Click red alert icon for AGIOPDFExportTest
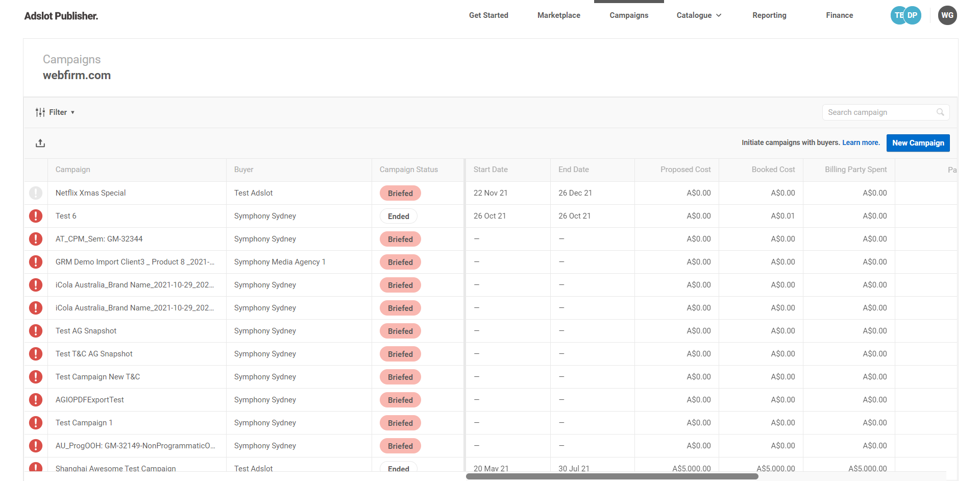The height and width of the screenshot is (481, 980). [x=36, y=400]
